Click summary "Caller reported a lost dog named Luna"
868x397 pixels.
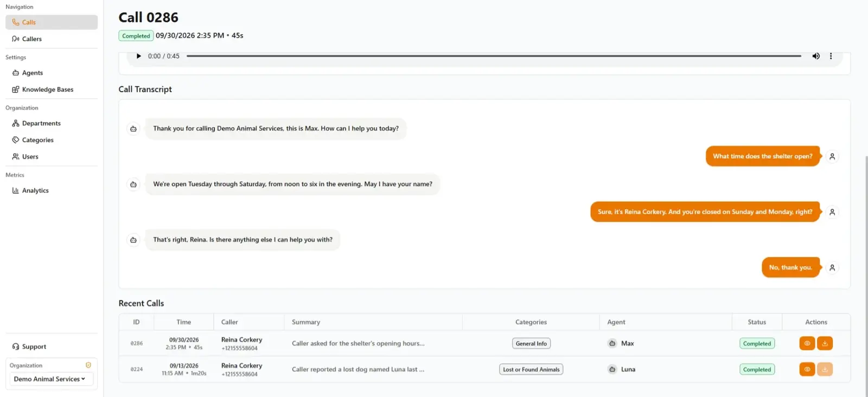[358, 369]
